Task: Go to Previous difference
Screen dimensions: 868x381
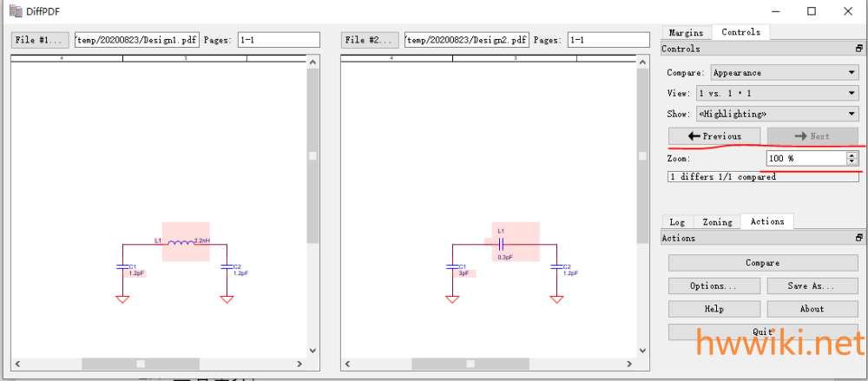Action: pos(714,136)
